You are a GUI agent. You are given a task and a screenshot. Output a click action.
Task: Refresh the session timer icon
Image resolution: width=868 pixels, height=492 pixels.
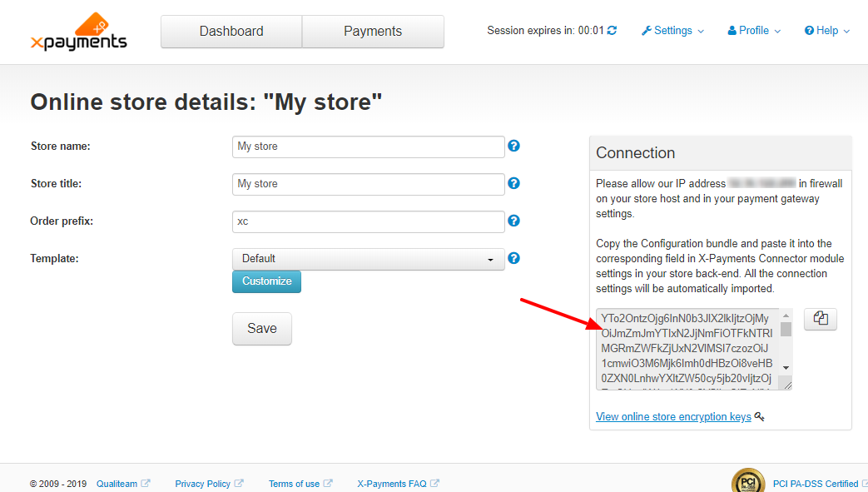612,31
